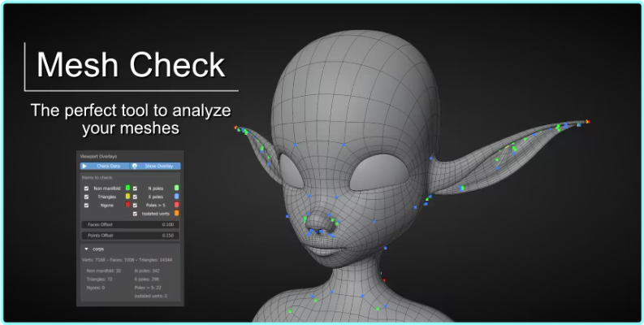Open the yellow Triangles color swatch

[128, 197]
